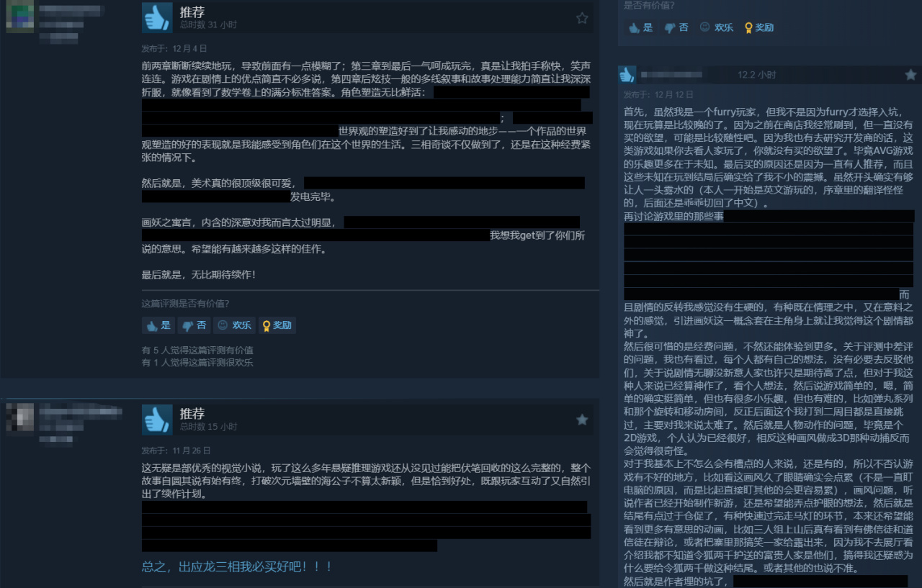This screenshot has width=922, height=588.
Task: Click the star icon on the 12.2-hour review
Action: tap(910, 74)
